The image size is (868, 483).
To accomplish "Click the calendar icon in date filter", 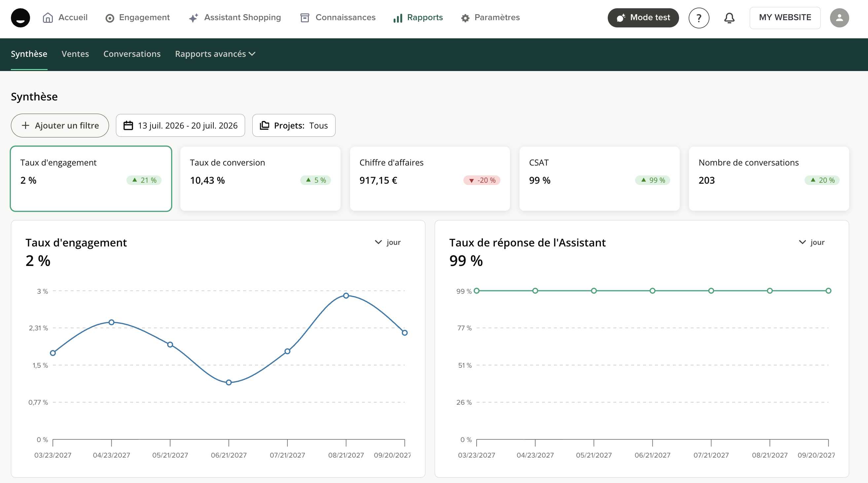I will coord(128,126).
